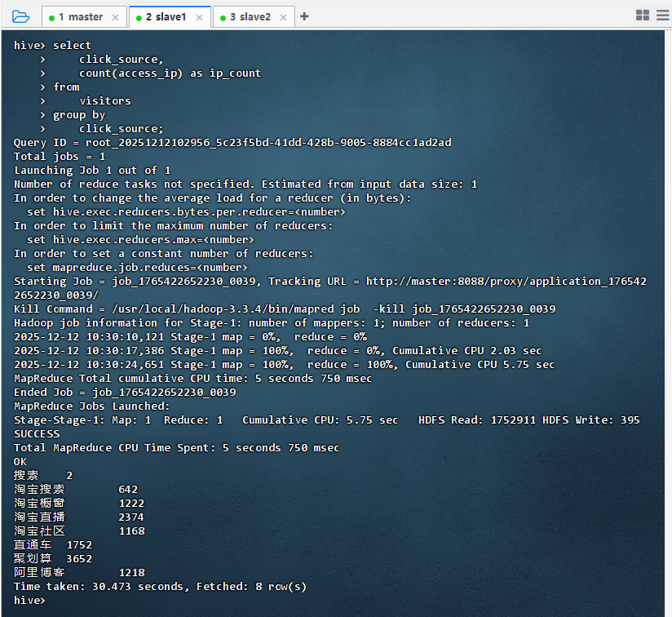Click 'Hadoop job information for Stage-1' line

pos(272,323)
